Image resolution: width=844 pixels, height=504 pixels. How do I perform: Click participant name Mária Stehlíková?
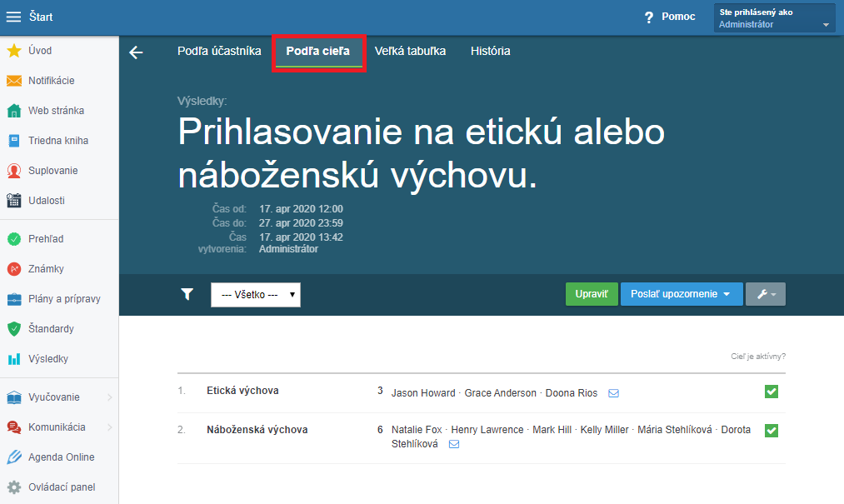click(674, 430)
